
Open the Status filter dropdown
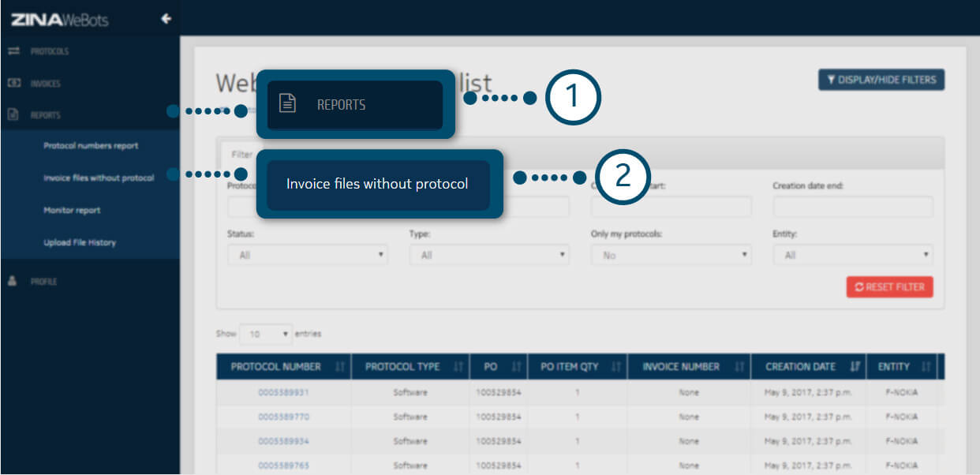click(x=307, y=255)
